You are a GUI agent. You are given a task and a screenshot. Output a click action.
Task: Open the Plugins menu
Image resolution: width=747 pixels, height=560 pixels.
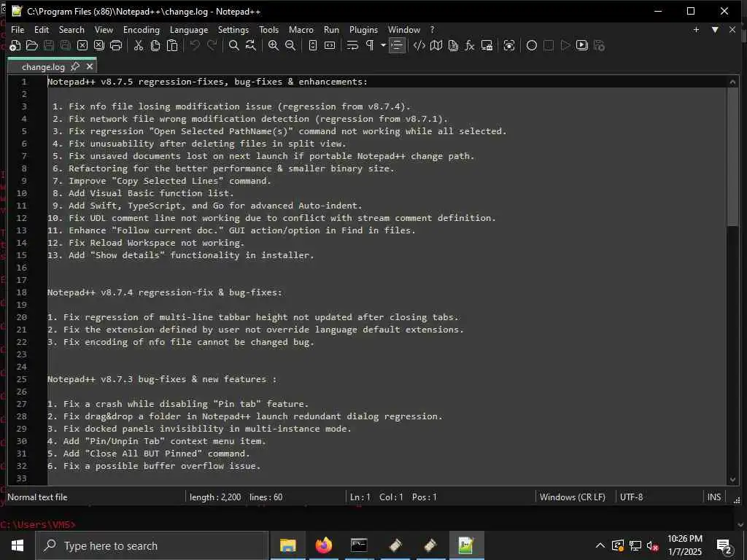[x=363, y=29]
